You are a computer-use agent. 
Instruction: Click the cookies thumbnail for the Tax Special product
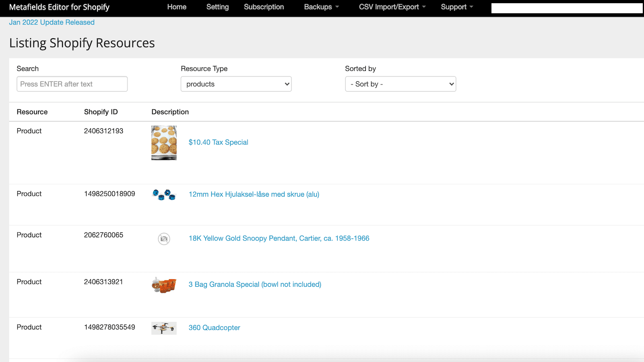(164, 143)
